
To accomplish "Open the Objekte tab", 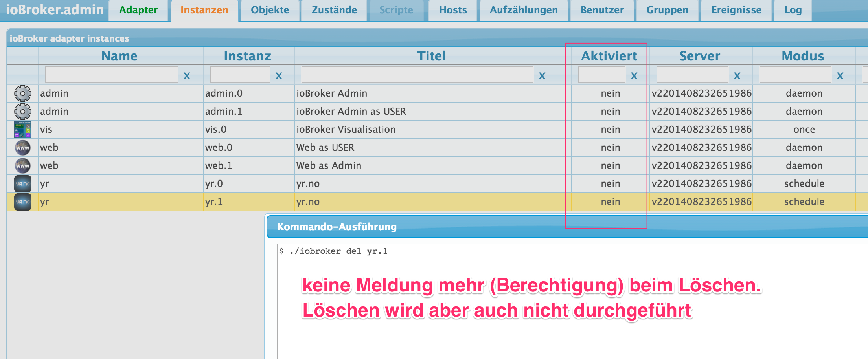I will 270,10.
